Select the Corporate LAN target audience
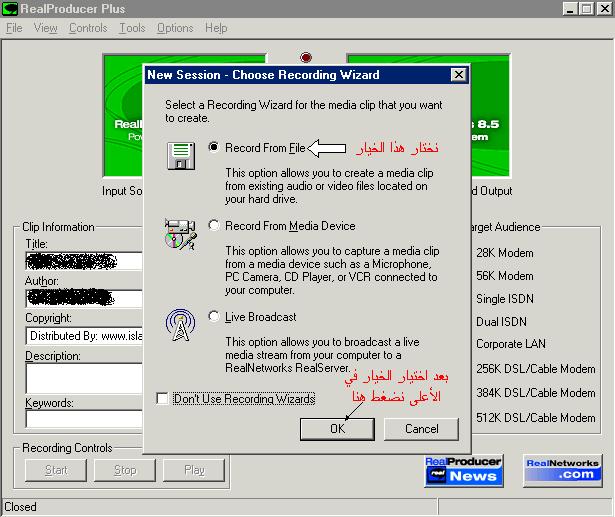This screenshot has width=615, height=517. tap(511, 344)
